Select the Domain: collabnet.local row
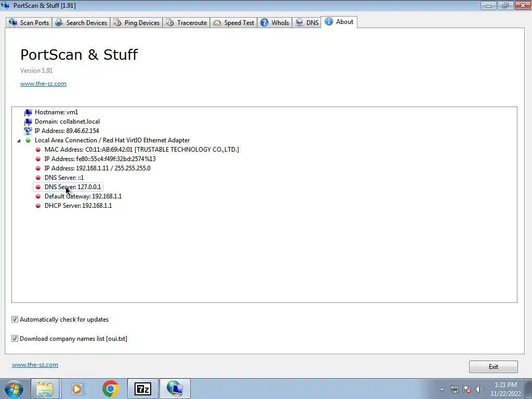The width and height of the screenshot is (532, 399). (67, 122)
